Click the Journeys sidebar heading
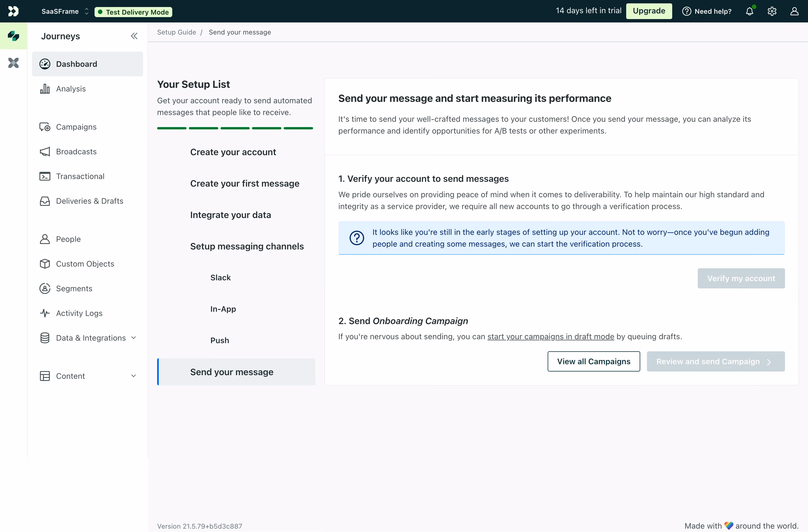 click(x=60, y=36)
